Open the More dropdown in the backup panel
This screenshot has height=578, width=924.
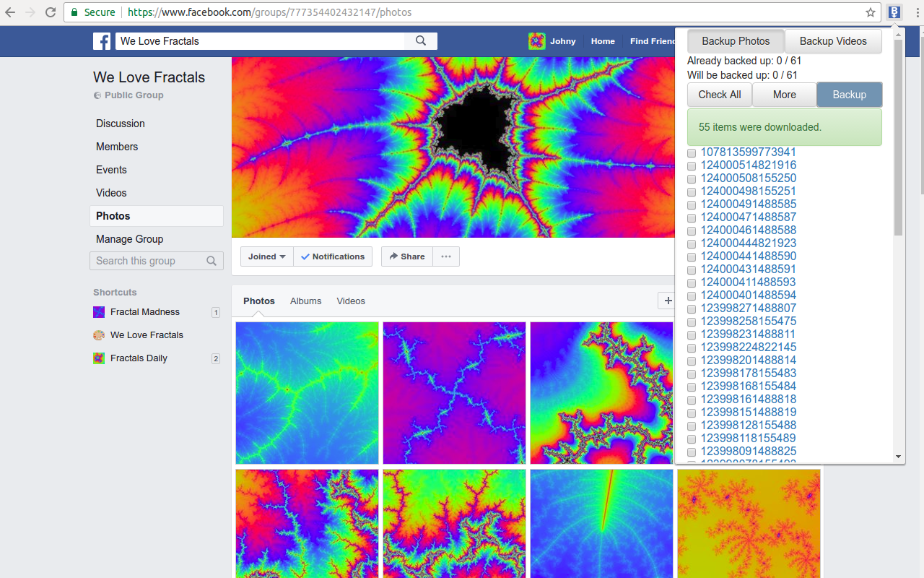pos(785,94)
